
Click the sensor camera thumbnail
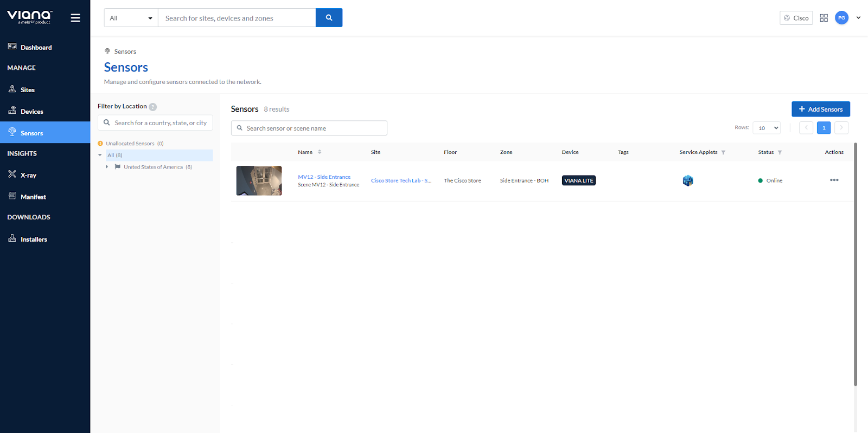pos(259,181)
